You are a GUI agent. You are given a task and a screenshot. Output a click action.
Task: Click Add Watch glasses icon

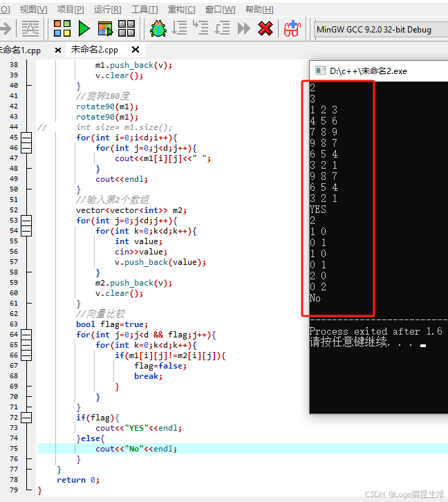coord(292,28)
